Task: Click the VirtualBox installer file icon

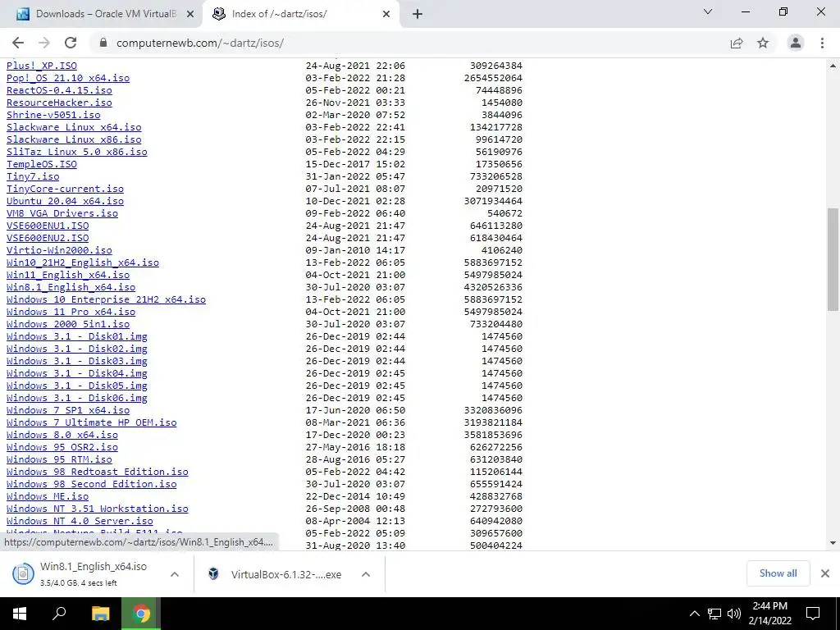Action: point(214,573)
